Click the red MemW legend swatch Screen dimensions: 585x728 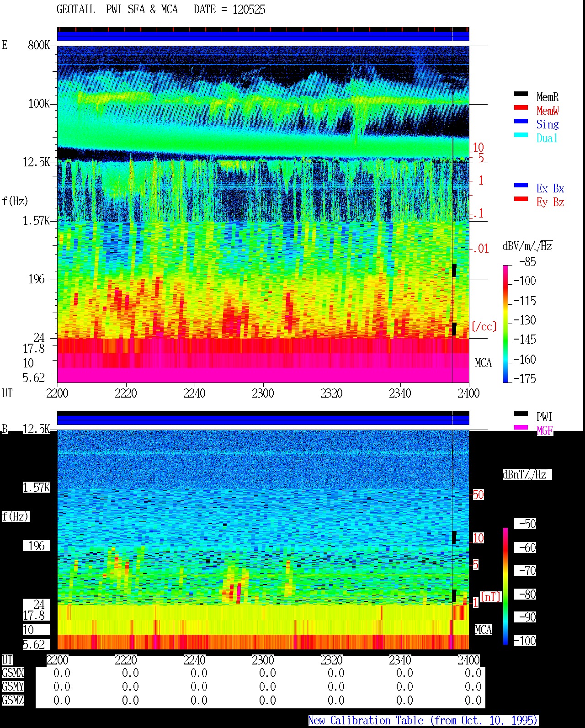(521, 108)
